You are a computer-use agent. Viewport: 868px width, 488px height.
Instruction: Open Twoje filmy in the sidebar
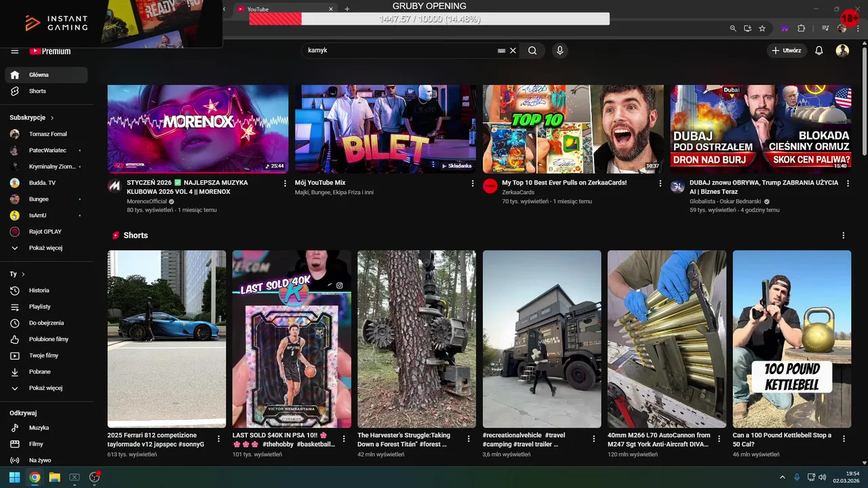[46, 355]
